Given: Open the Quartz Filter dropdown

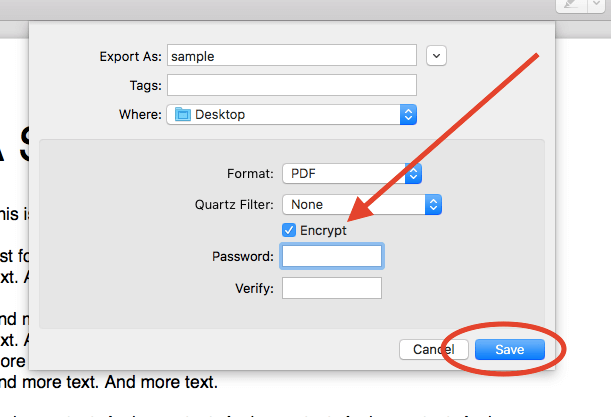Looking at the screenshot, I should 361,204.
